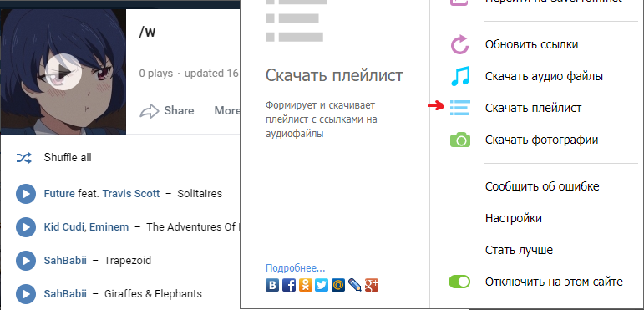Open the 'Подробнее...' link
The height and width of the screenshot is (310, 644).
click(x=296, y=268)
